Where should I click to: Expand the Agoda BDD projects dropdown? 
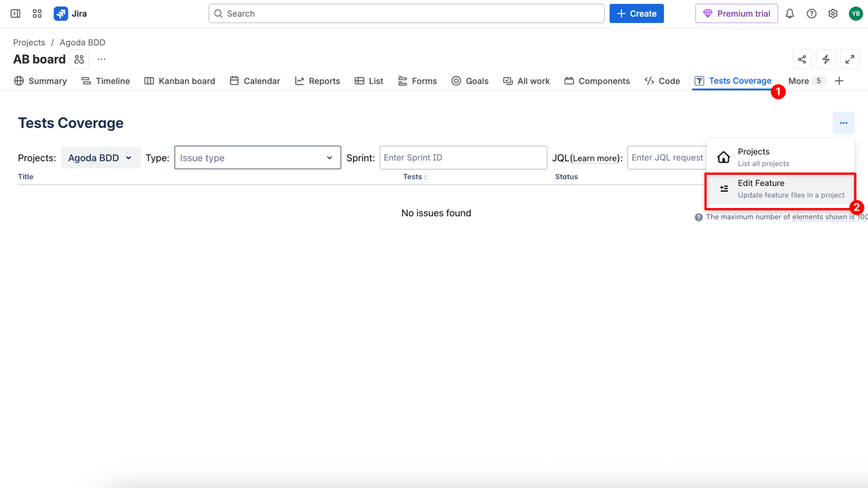click(100, 158)
